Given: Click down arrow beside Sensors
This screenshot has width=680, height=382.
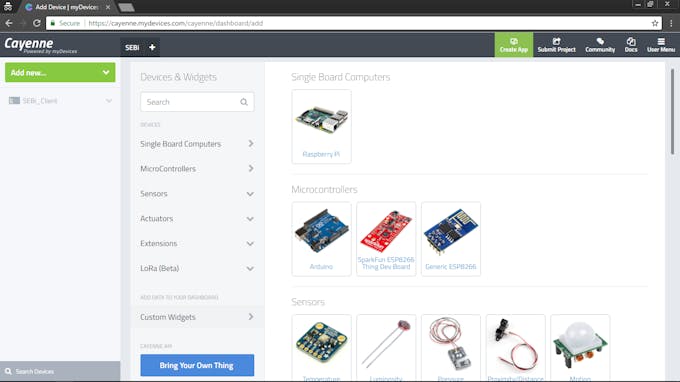Looking at the screenshot, I should 250,194.
